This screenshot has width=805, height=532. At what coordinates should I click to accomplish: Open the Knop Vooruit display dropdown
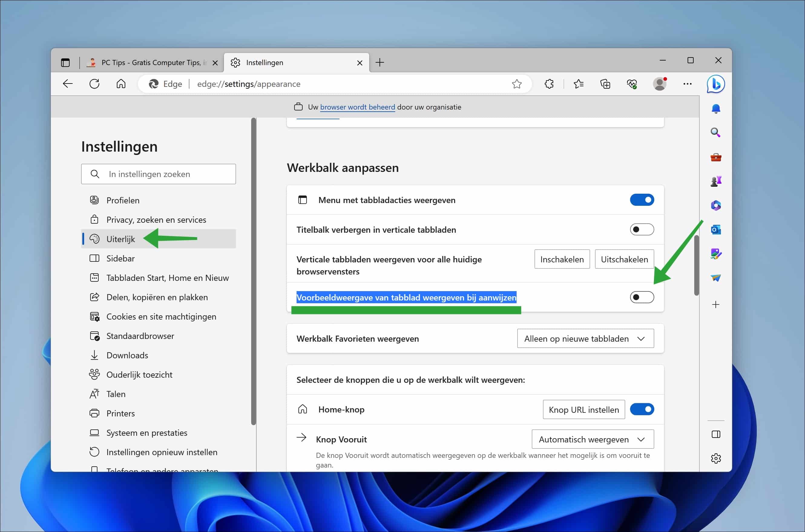coord(592,439)
